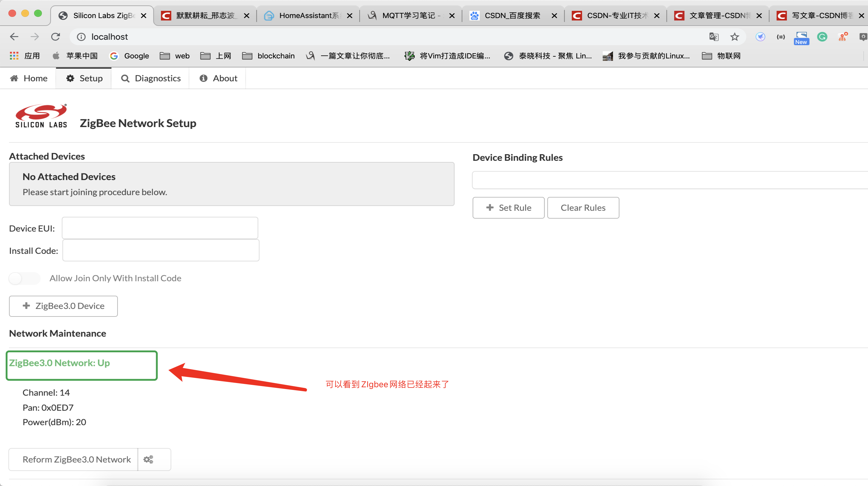Click the blue bird extension icon

[760, 37]
